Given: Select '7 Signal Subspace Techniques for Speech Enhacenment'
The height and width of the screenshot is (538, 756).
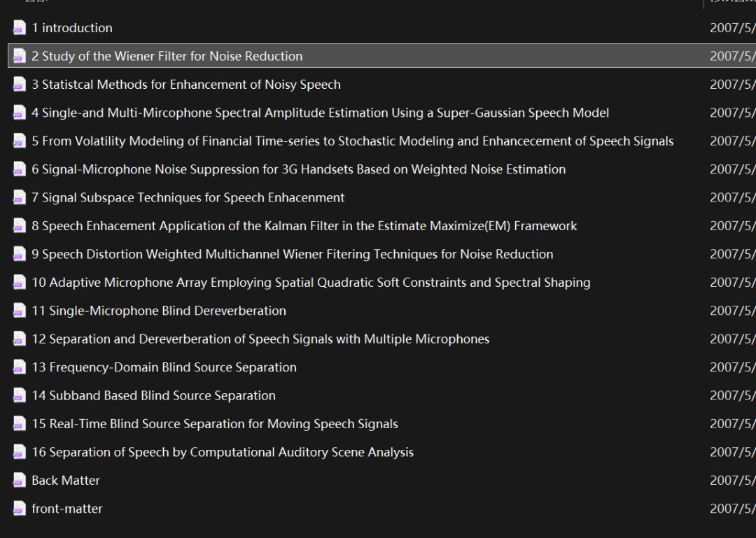Looking at the screenshot, I should [188, 198].
